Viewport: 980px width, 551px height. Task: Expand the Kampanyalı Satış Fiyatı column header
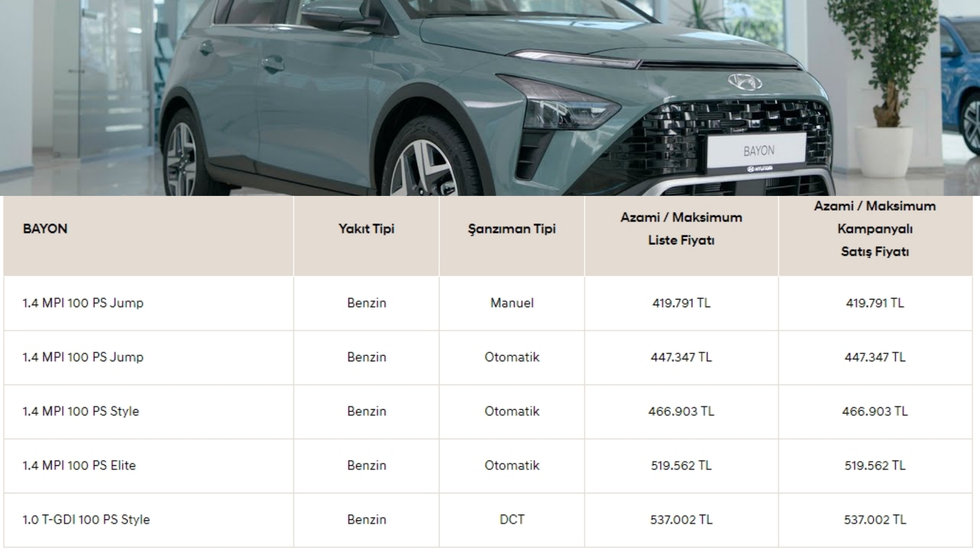(x=875, y=229)
